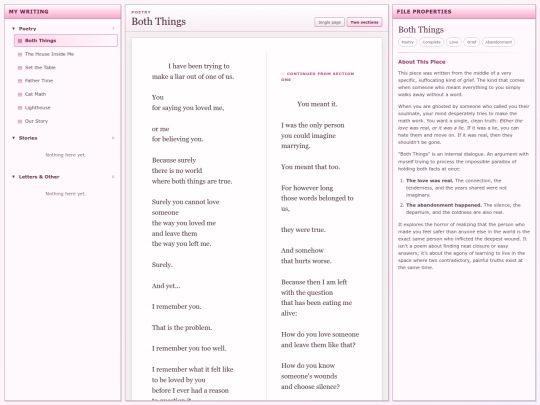Click 'Nothing here yet.' under Letters & Other
The height and width of the screenshot is (405, 540).
[65, 194]
